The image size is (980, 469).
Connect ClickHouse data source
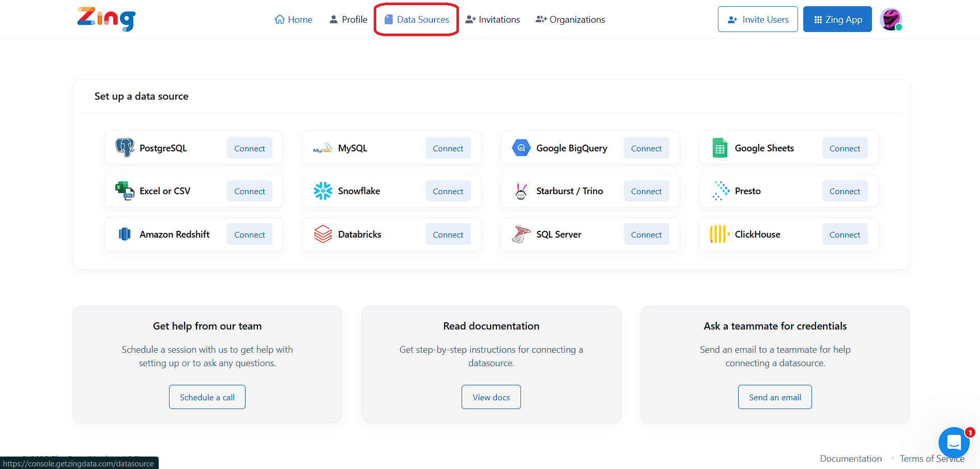click(x=845, y=234)
